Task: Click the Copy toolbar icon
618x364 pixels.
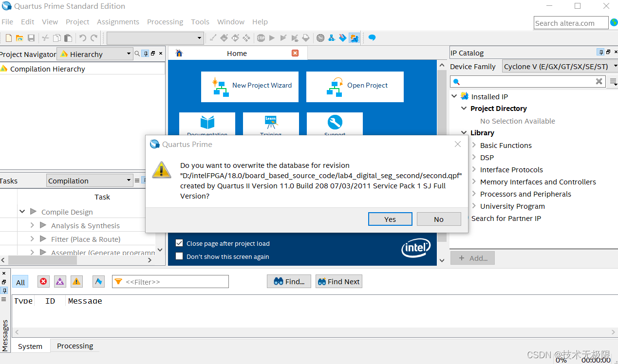Action: tap(57, 38)
